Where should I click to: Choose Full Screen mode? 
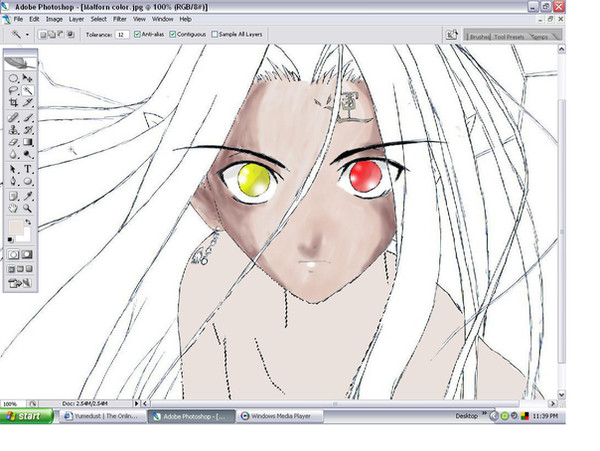pyautogui.click(x=29, y=269)
